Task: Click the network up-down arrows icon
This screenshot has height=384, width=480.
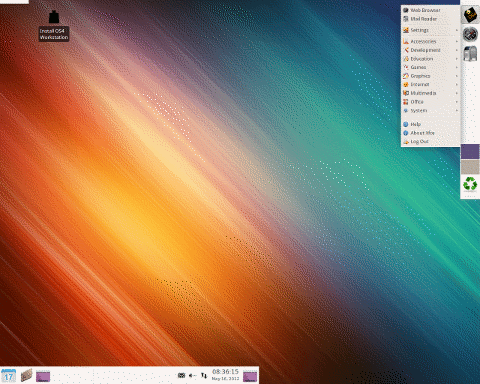Action: coord(204,376)
